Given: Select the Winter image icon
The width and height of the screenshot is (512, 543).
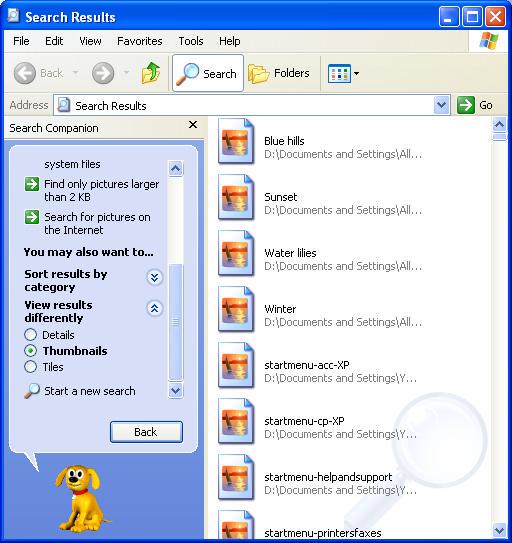Looking at the screenshot, I should (x=236, y=310).
